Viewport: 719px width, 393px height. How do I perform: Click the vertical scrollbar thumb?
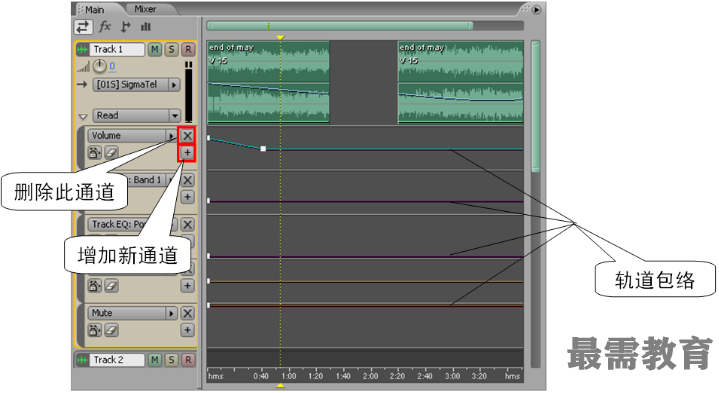pos(535,106)
